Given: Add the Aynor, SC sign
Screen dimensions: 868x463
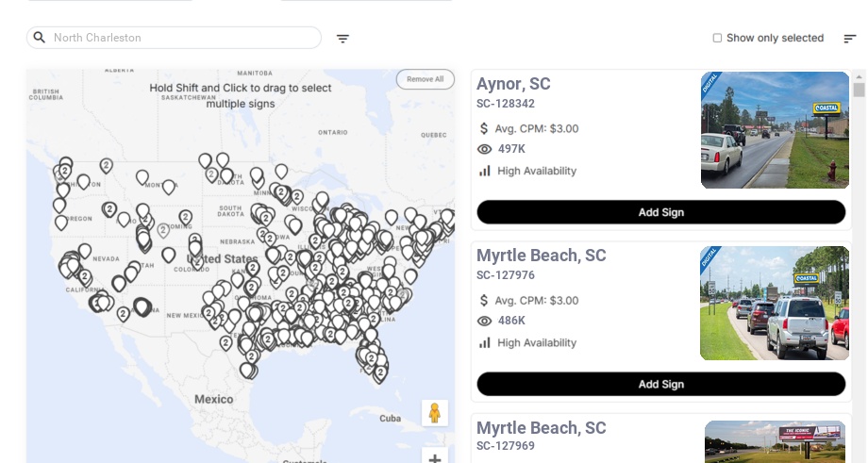Looking at the screenshot, I should [x=661, y=212].
